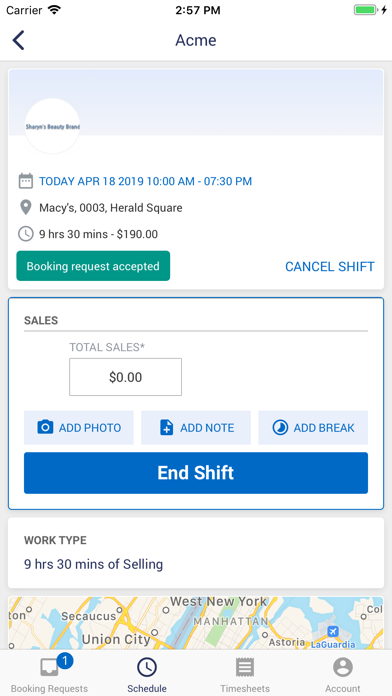
Task: Tap the map preview of Manhattan
Action: (196, 623)
